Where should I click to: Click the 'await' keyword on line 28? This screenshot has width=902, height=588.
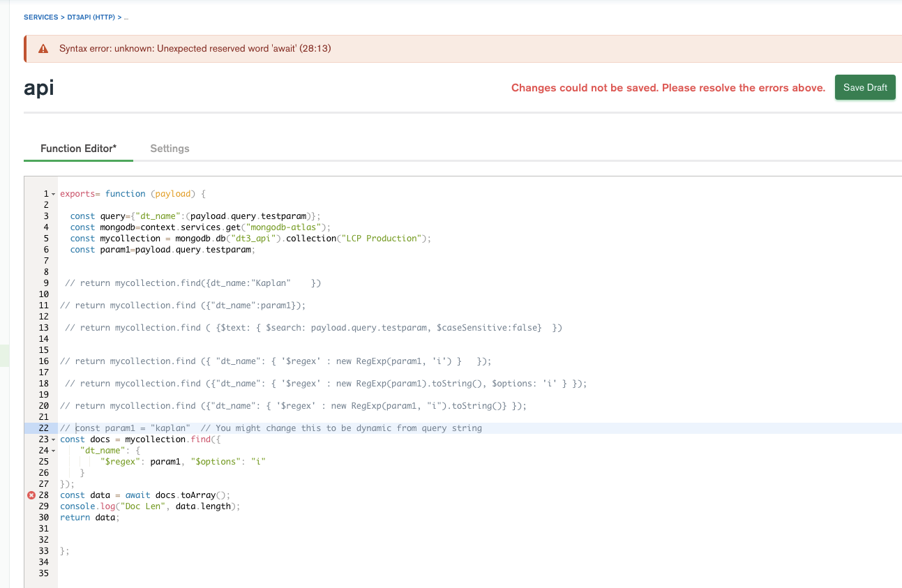click(x=137, y=495)
